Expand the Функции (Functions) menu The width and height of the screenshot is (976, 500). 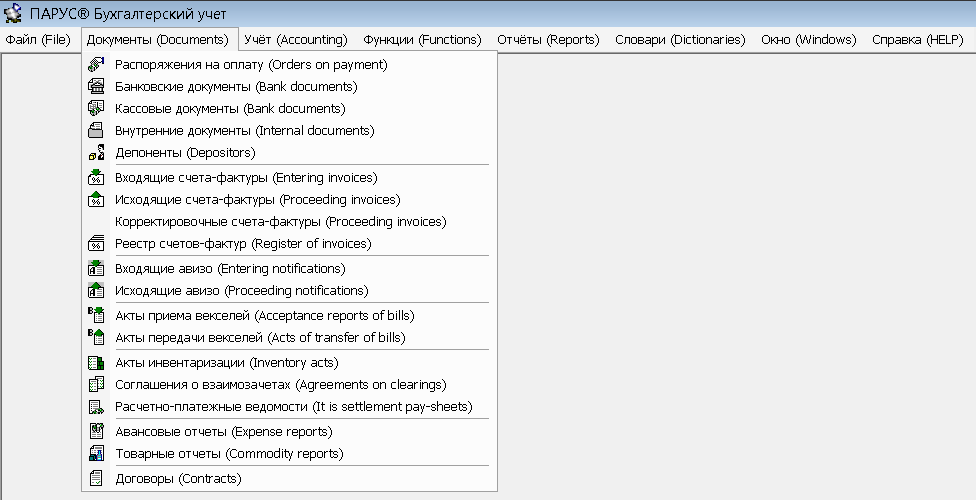(422, 40)
